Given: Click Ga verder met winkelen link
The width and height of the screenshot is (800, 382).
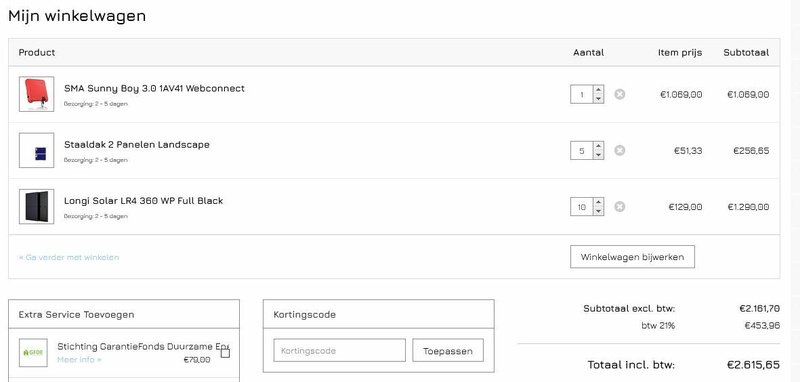Looking at the screenshot, I should (x=69, y=257).
